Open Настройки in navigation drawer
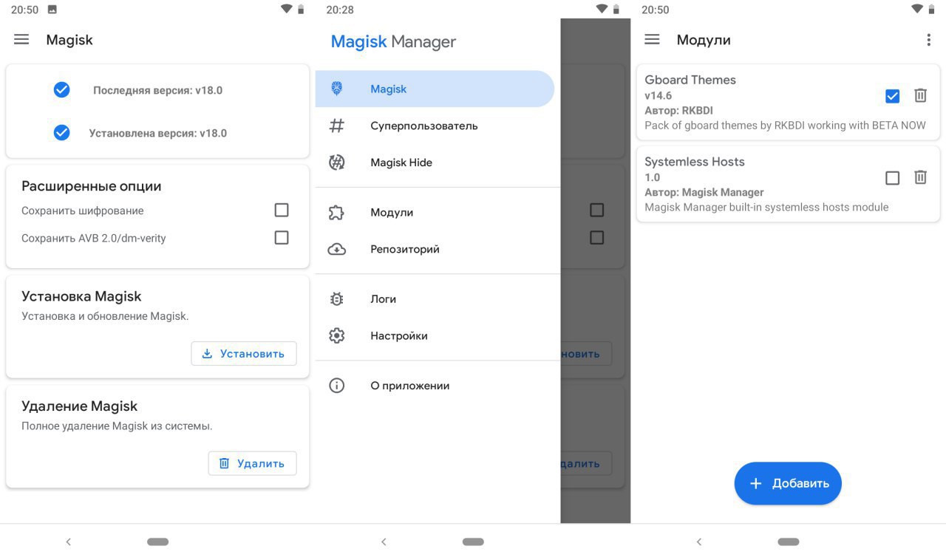Screen dimensions: 946x560 coord(438,335)
